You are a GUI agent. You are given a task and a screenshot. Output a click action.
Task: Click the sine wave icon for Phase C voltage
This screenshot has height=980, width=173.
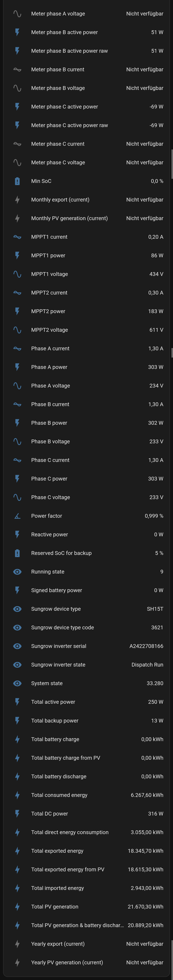tap(17, 497)
